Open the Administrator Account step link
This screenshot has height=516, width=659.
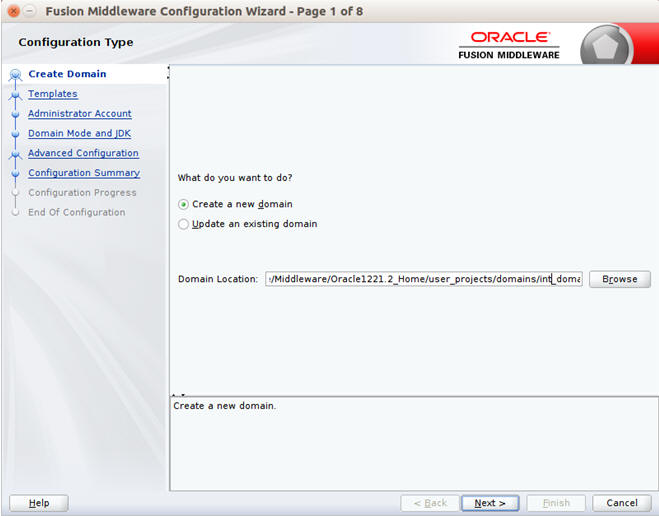tap(80, 113)
